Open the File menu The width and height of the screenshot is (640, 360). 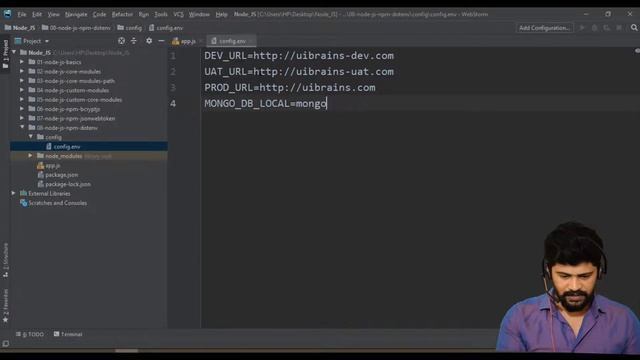point(22,14)
